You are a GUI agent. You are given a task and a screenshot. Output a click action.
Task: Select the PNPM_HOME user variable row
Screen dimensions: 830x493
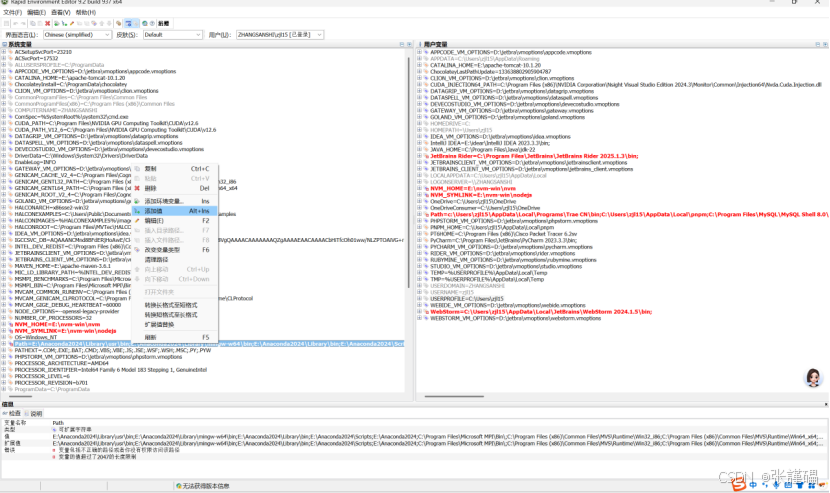(x=492, y=227)
